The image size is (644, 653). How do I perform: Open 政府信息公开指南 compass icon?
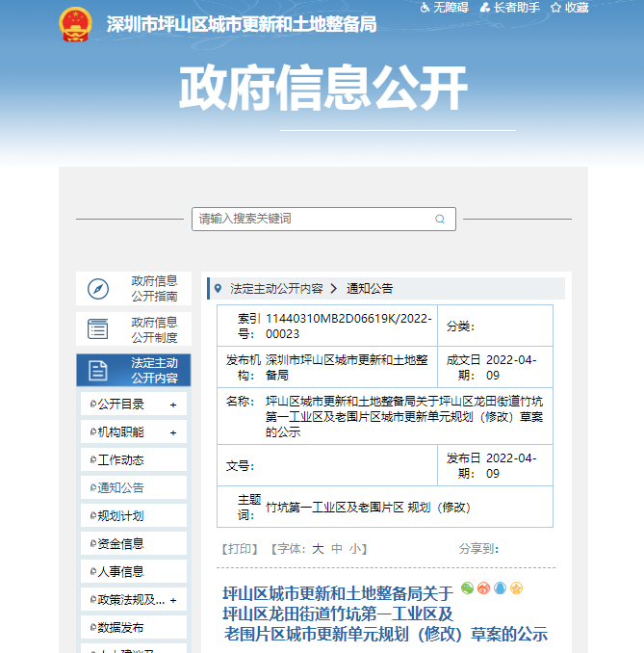pos(98,289)
